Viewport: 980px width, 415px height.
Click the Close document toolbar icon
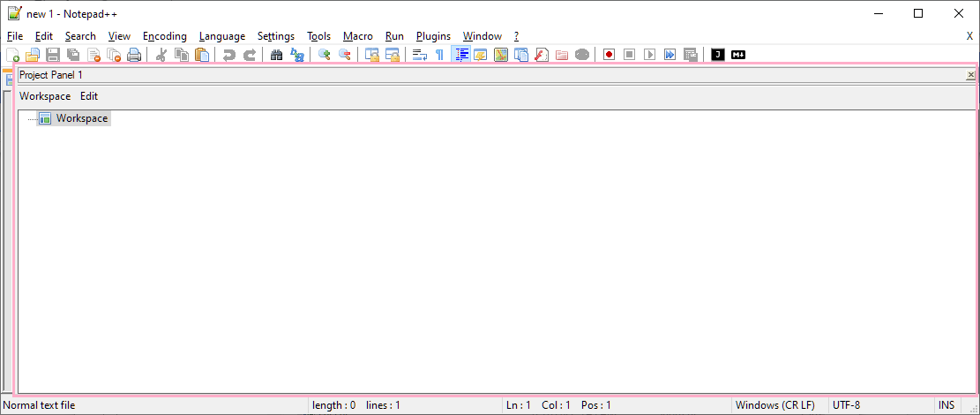click(x=94, y=55)
